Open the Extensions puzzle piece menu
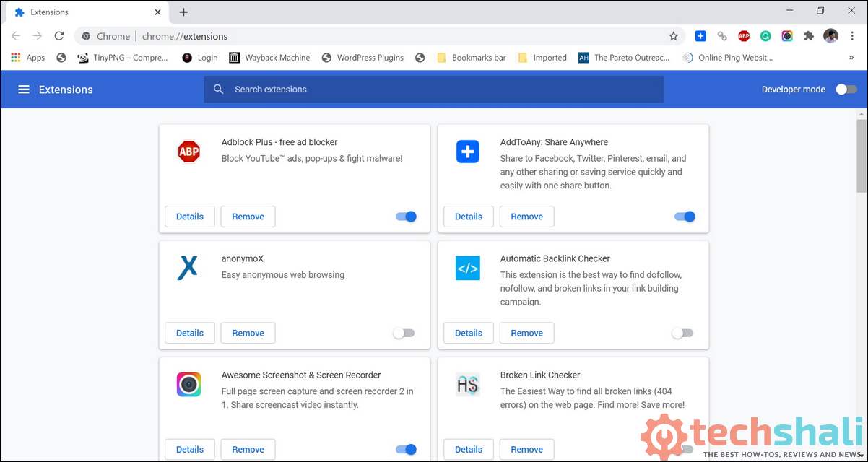This screenshot has height=462, width=868. click(x=809, y=36)
